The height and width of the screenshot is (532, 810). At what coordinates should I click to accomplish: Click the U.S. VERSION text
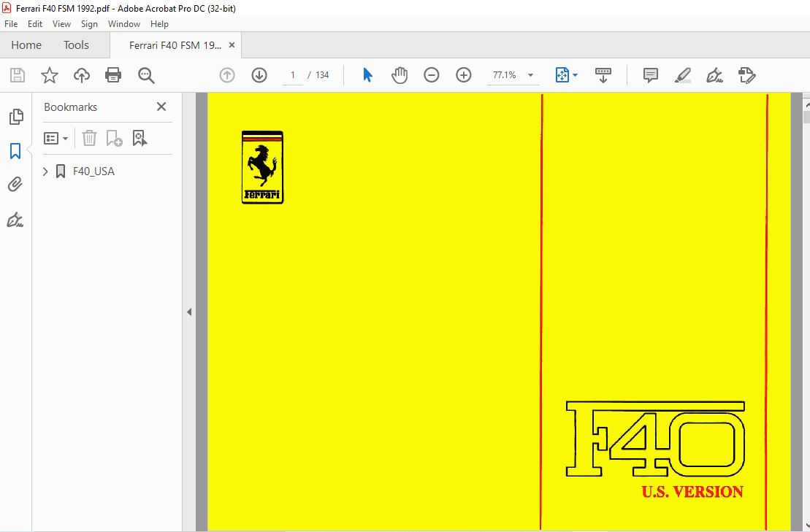(x=692, y=492)
